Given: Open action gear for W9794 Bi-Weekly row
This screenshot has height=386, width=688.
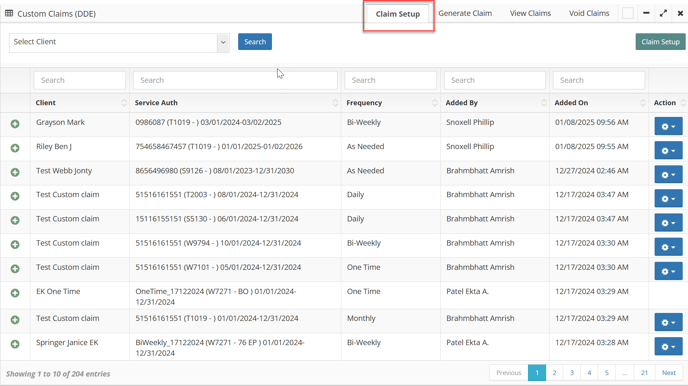Looking at the screenshot, I should click(668, 247).
